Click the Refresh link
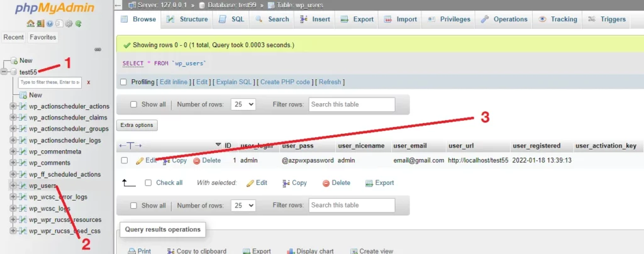This screenshot has width=644, height=254. pyautogui.click(x=330, y=82)
